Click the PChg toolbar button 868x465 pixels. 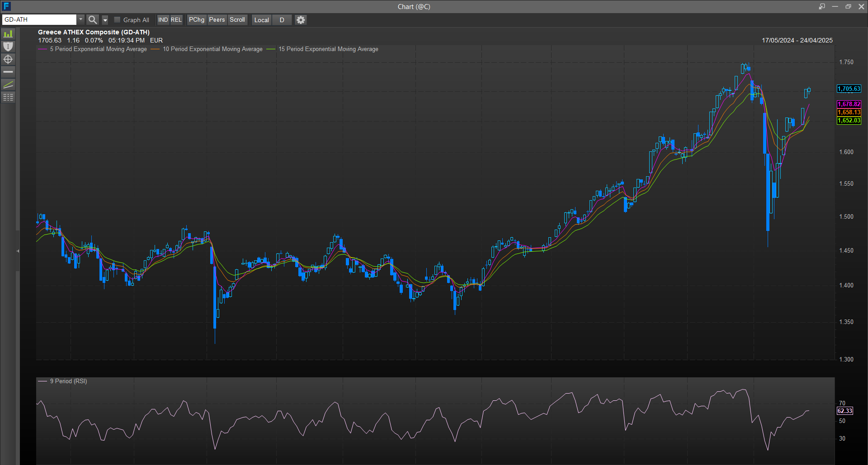pos(197,20)
